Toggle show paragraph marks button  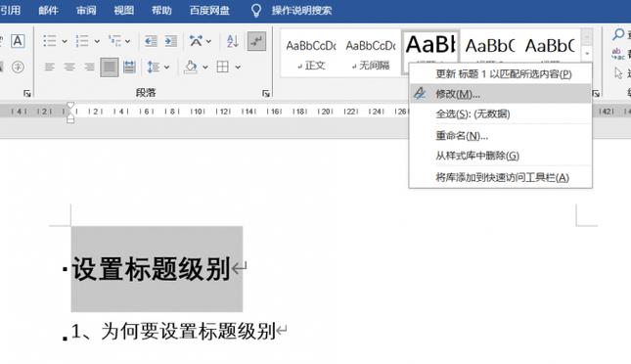click(x=256, y=41)
